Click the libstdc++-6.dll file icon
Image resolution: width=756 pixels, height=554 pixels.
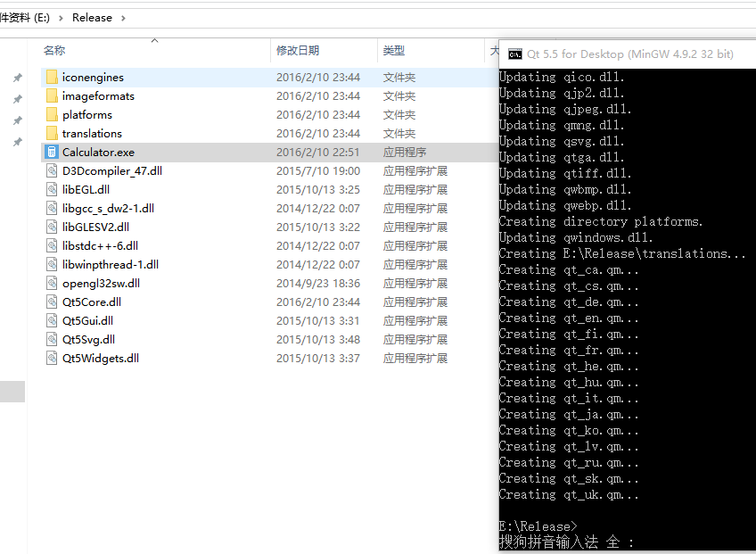[x=52, y=245]
